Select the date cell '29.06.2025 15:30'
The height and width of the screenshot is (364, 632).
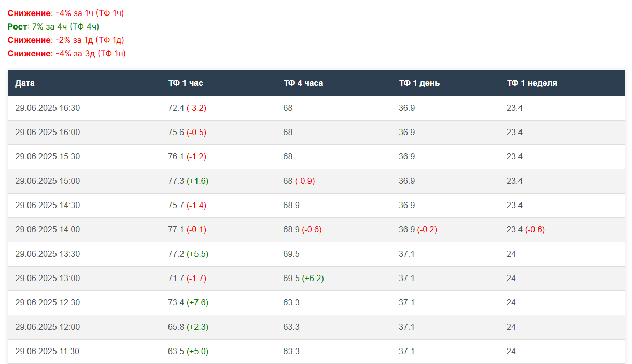[48, 156]
